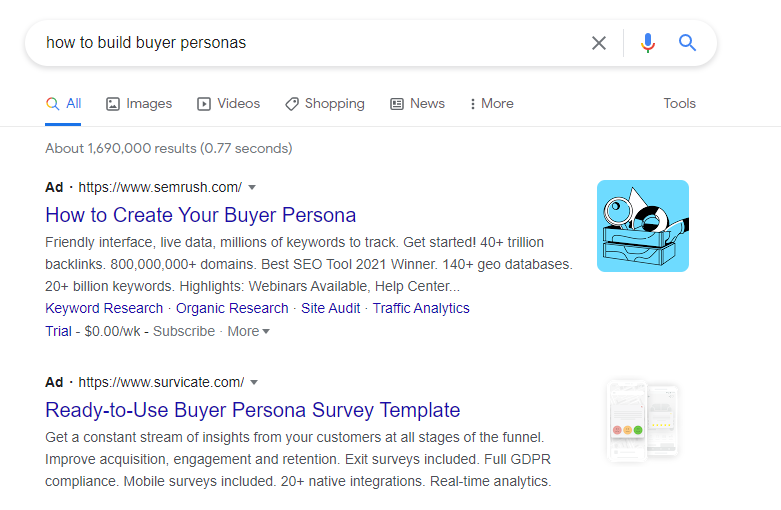Image resolution: width=781 pixels, height=510 pixels.
Task: Open the Site Audit sitelink
Action: (330, 308)
